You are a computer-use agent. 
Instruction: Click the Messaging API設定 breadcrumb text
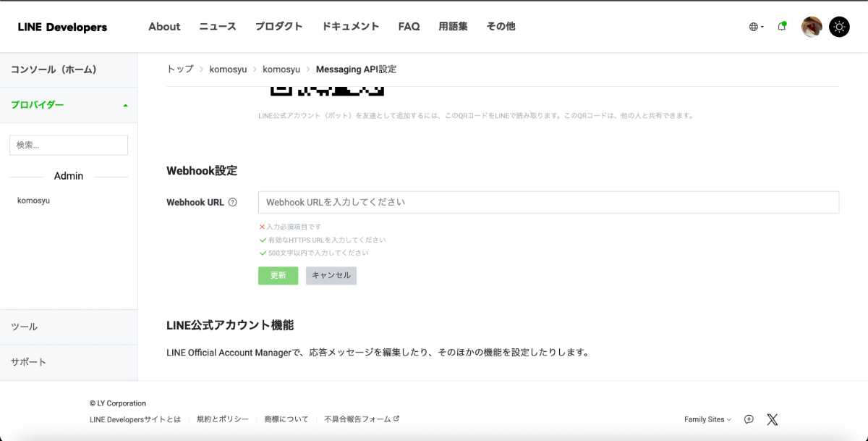click(357, 70)
